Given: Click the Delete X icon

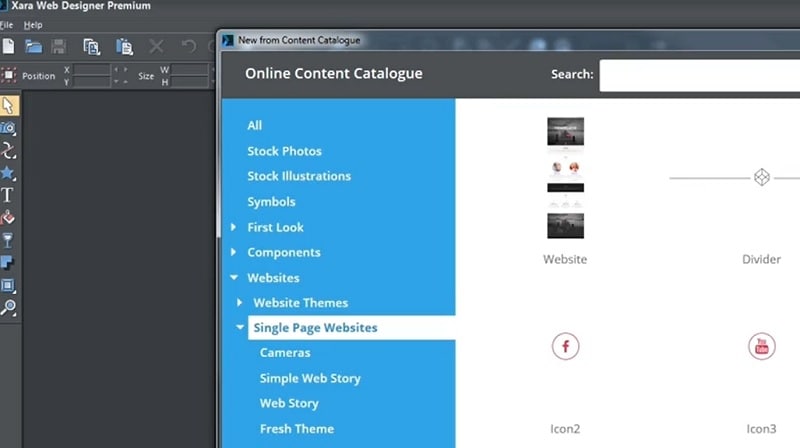Looking at the screenshot, I should click(156, 46).
